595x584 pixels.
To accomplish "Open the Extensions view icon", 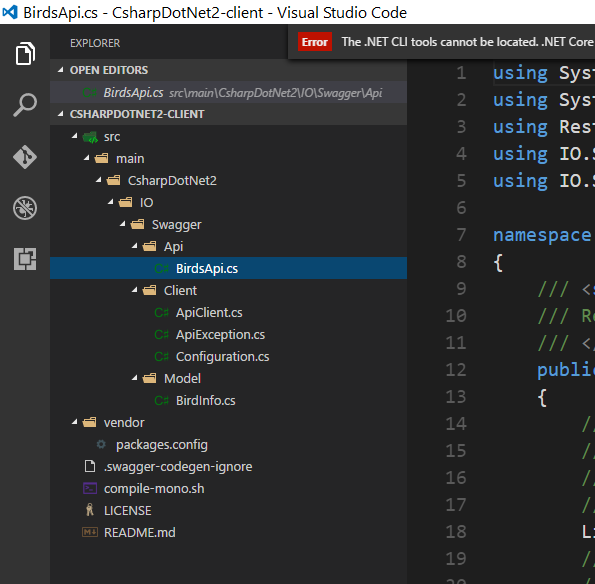I will coord(25,259).
